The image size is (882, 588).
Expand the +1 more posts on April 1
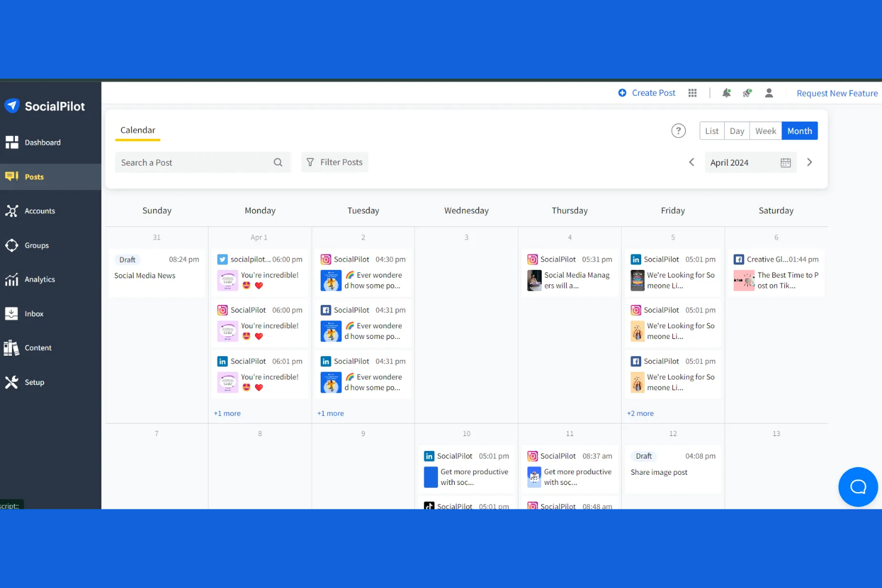click(227, 413)
